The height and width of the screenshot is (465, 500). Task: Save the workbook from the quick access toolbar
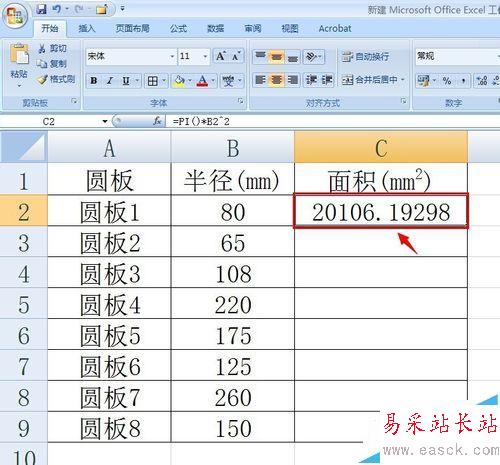click(42, 9)
